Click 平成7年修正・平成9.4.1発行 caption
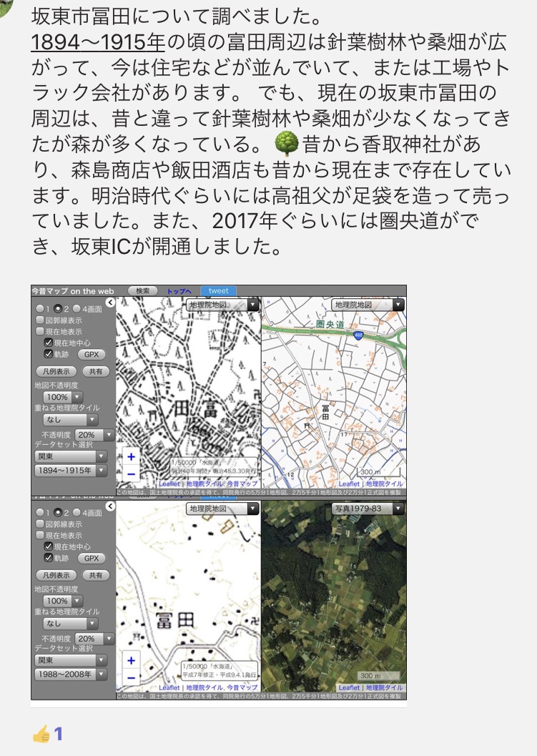Image resolution: width=537 pixels, height=756 pixels. pos(220,674)
